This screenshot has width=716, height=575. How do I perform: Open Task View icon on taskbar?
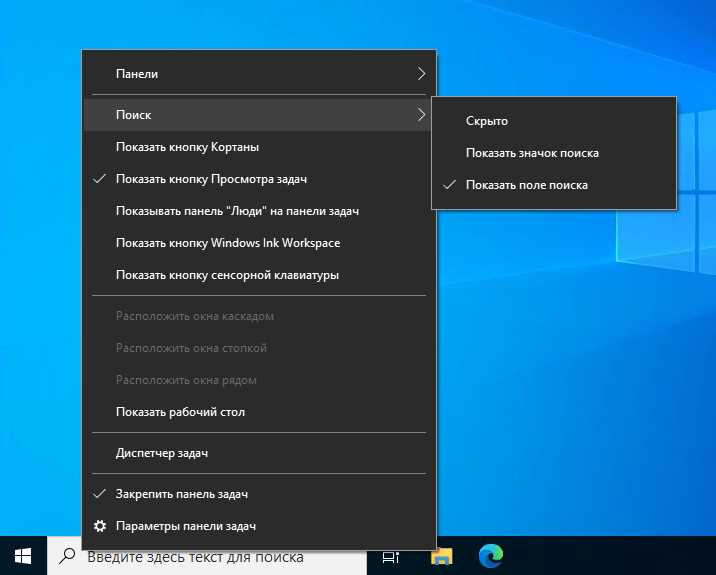(x=391, y=557)
